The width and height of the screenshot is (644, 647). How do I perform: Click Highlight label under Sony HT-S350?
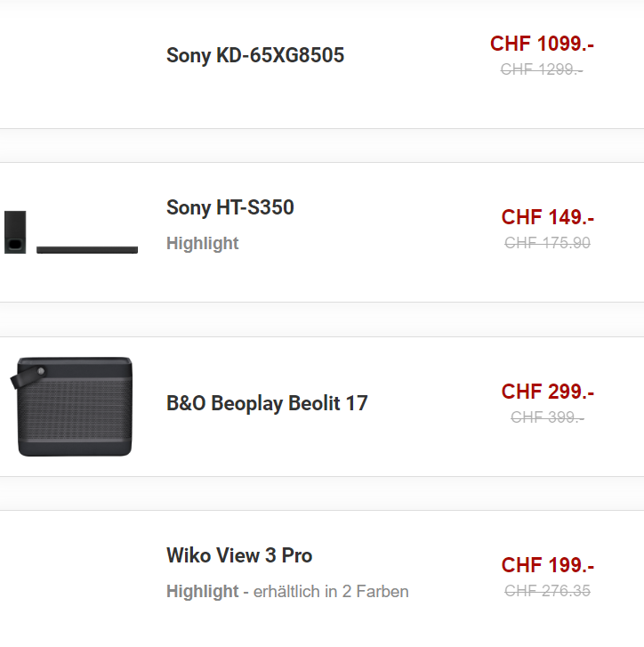pyautogui.click(x=203, y=244)
